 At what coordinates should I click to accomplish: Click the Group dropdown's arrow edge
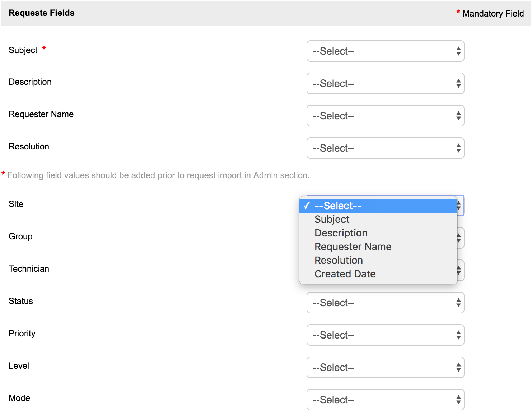[460, 238]
